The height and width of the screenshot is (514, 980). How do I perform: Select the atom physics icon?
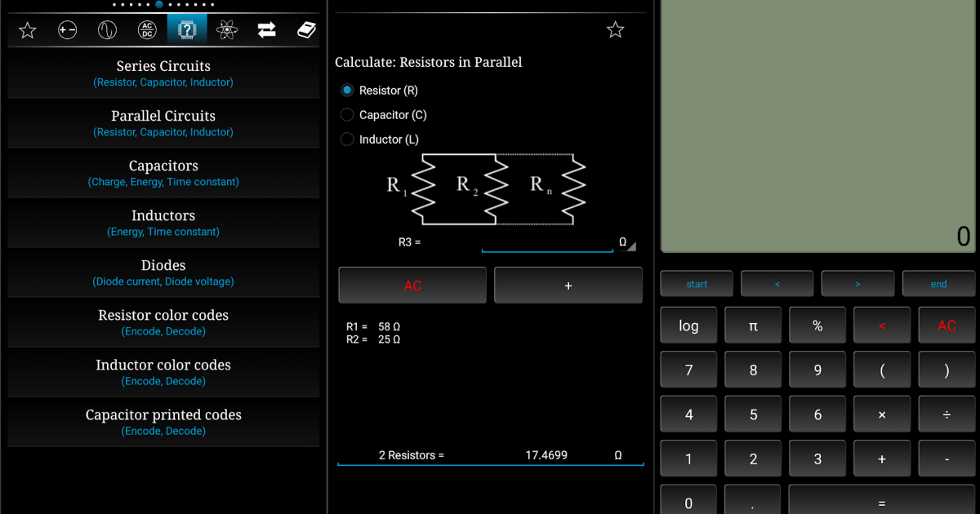click(227, 29)
